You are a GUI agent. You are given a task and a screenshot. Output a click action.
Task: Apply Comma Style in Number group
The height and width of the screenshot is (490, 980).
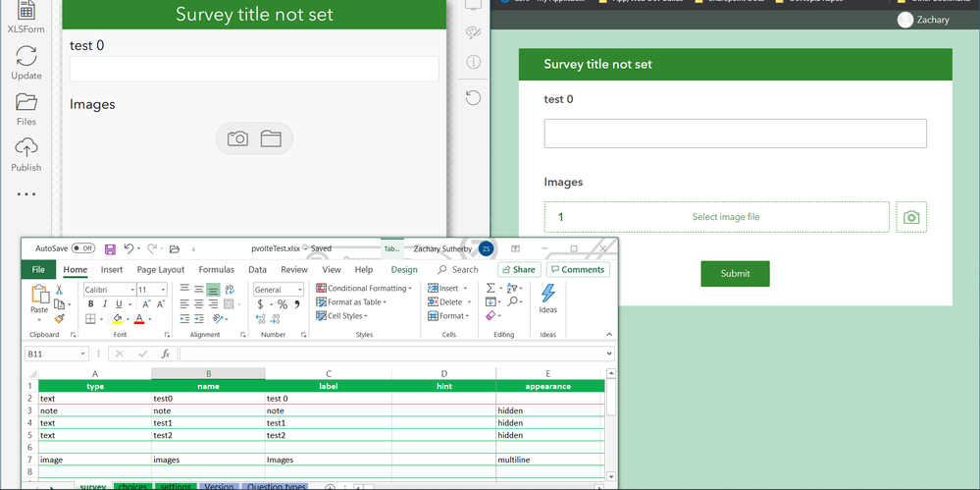coord(297,304)
